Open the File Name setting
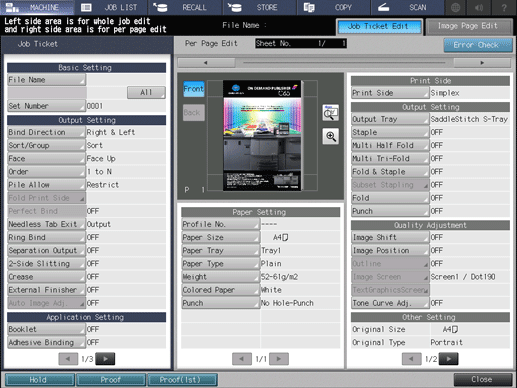The height and width of the screenshot is (388, 517). 46,80
